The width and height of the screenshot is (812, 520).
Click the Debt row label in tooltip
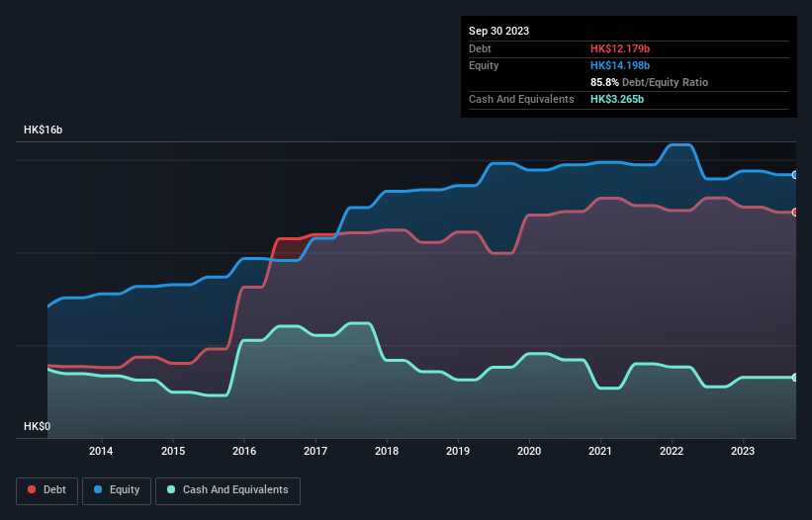click(x=480, y=48)
